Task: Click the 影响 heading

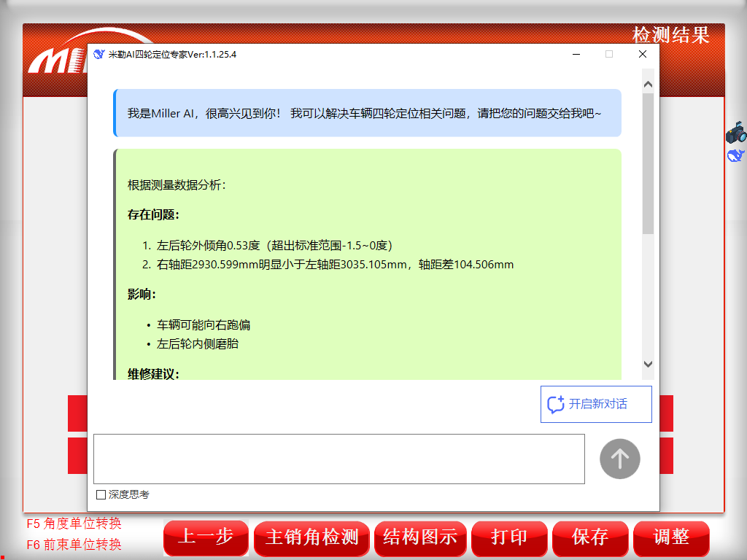Action: (142, 295)
